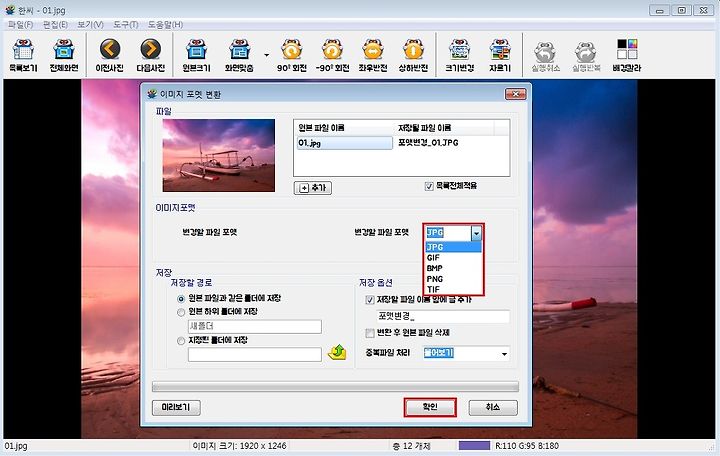Collapse the file format combo box arrow

476,233
